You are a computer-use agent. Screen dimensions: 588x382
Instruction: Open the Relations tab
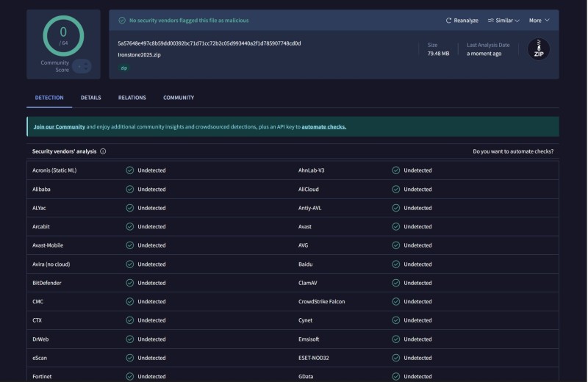point(132,98)
